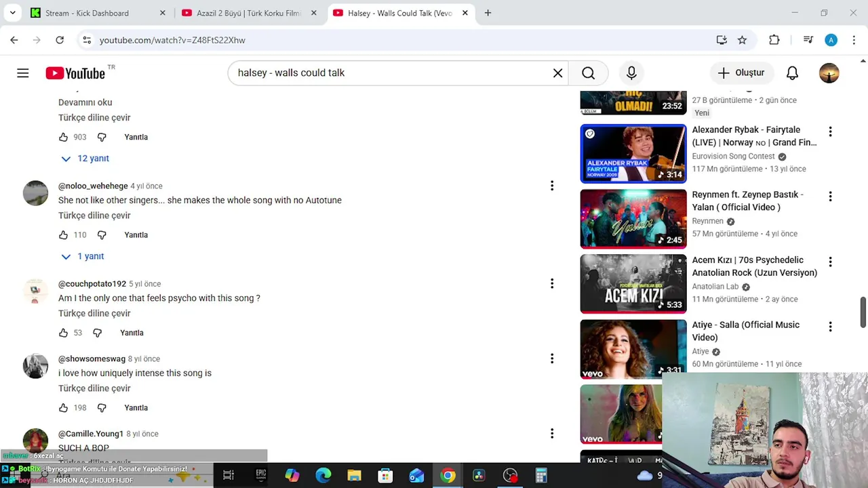Viewport: 868px width, 488px height.
Task: Dislike the @noloo_wehehege comment
Action: (102, 235)
